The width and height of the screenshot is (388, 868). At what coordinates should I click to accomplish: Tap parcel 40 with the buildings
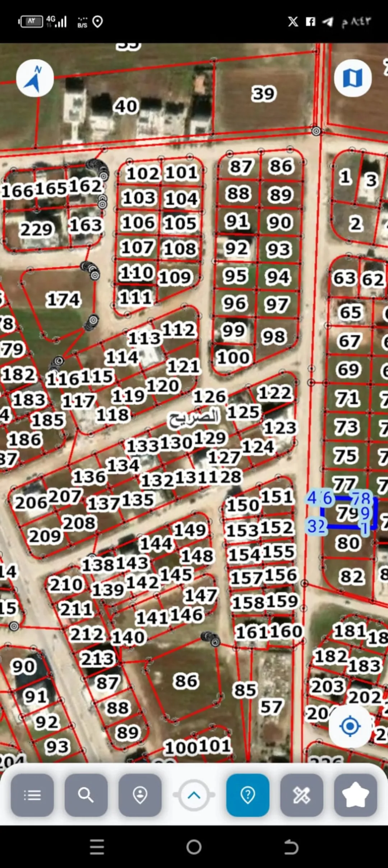pos(126,106)
